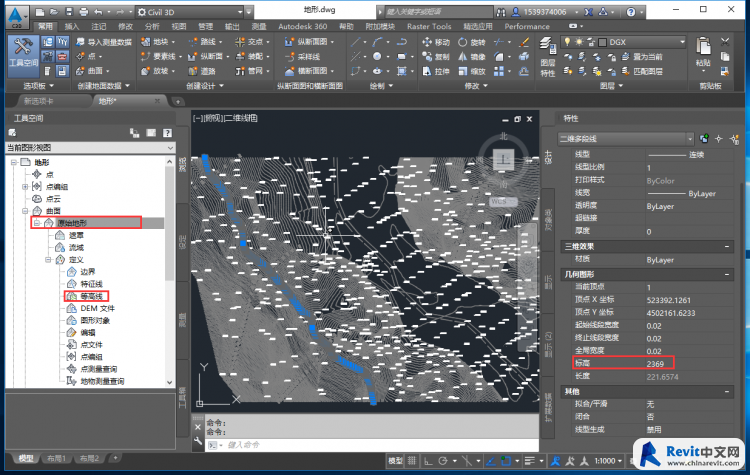Open the object type (二维多段线) dropdown

[690, 139]
